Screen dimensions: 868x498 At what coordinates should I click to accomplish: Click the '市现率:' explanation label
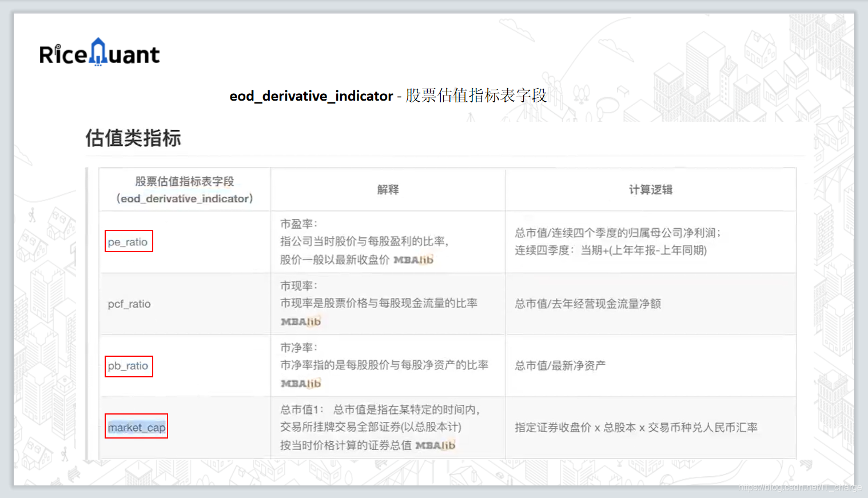(298, 286)
